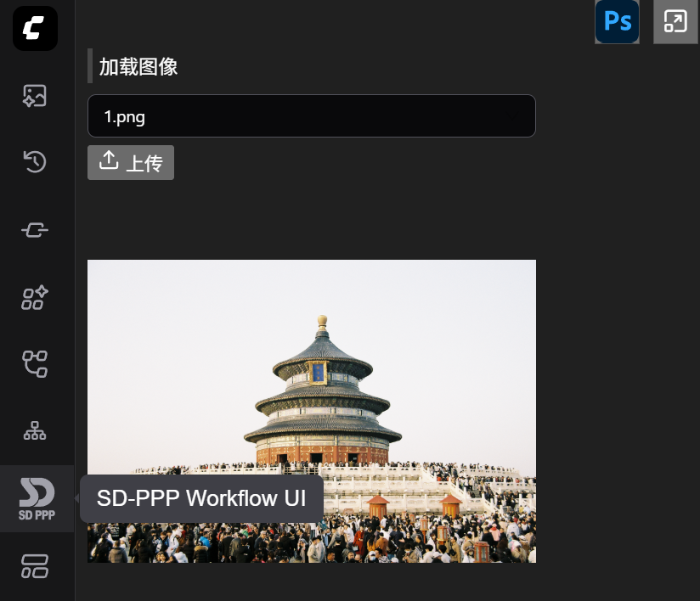This screenshot has width=700, height=601.
Task: Open the history clock panel
Action: [x=35, y=161]
